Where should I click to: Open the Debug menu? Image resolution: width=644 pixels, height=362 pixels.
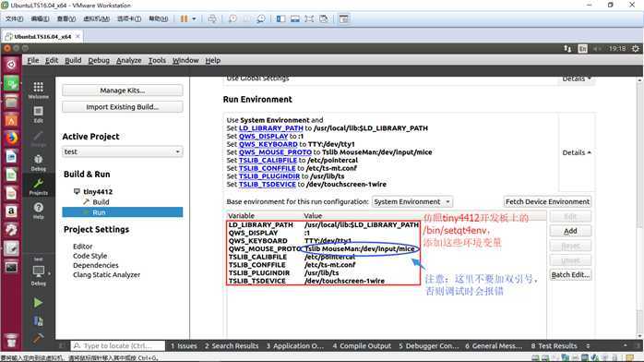click(x=99, y=60)
